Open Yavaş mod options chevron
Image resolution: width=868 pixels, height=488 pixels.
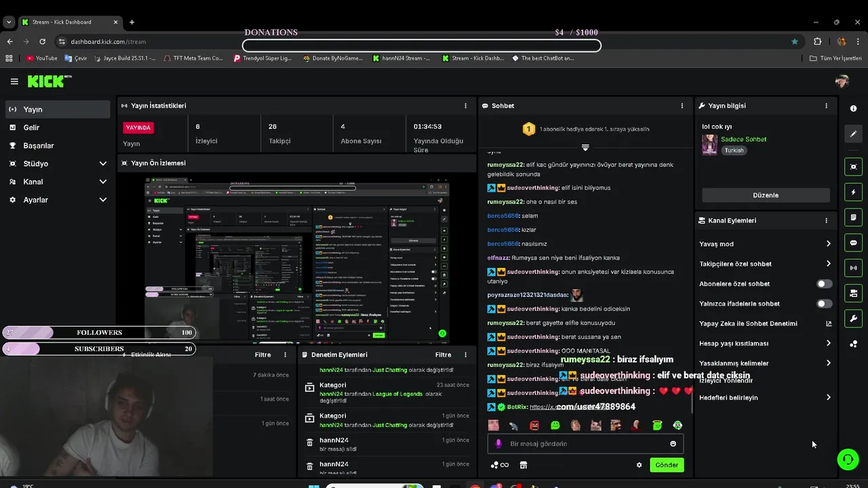point(828,244)
